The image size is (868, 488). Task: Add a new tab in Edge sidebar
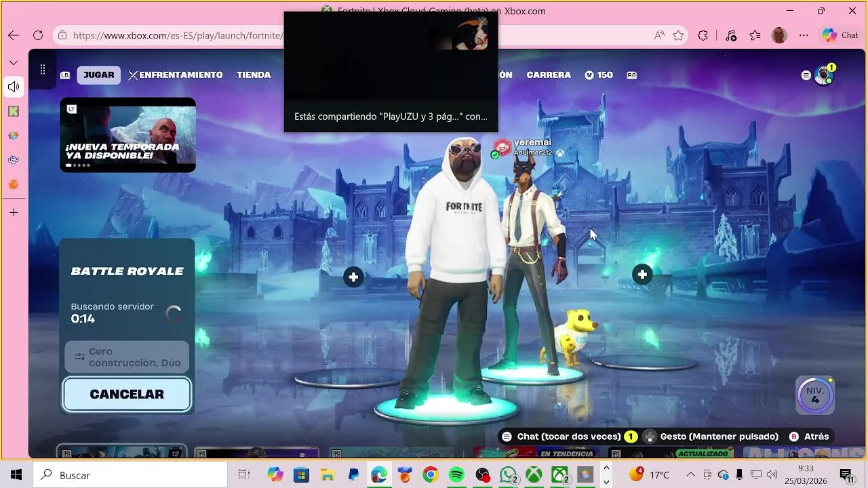[x=14, y=213]
